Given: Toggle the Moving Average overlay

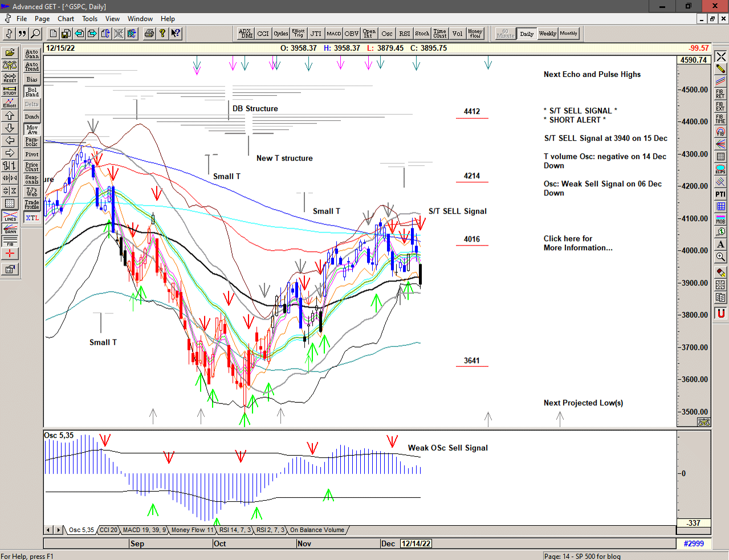Looking at the screenshot, I should [x=32, y=129].
